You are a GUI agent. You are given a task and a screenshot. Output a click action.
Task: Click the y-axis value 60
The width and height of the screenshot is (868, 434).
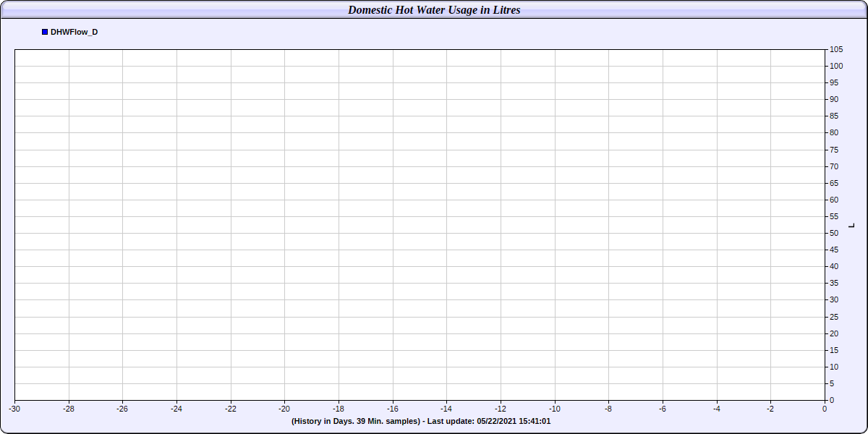pos(834,200)
